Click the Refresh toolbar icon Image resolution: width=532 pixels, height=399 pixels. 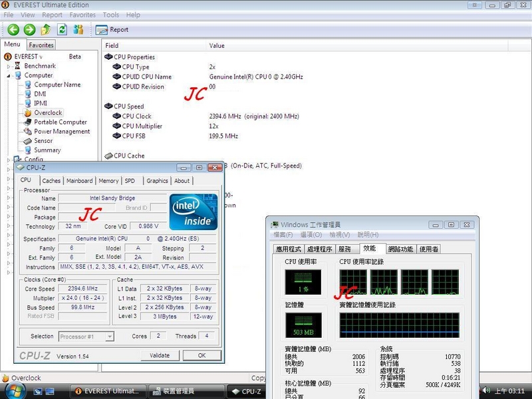coord(62,29)
